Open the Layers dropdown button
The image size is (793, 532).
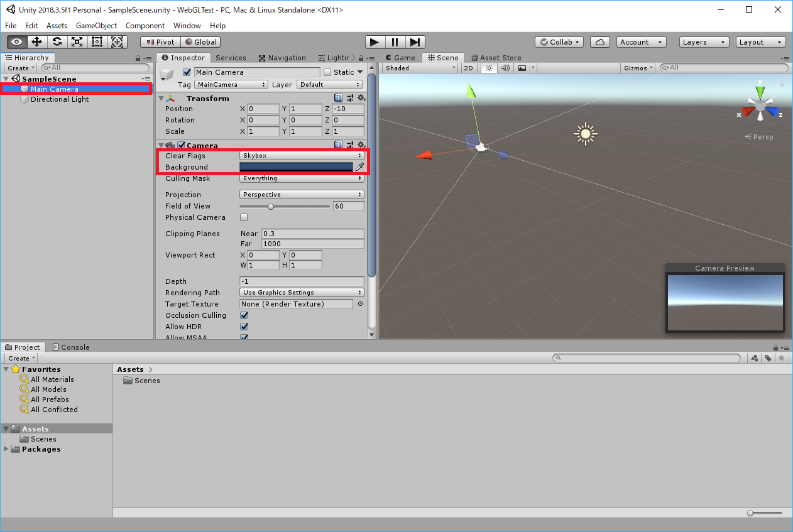704,42
